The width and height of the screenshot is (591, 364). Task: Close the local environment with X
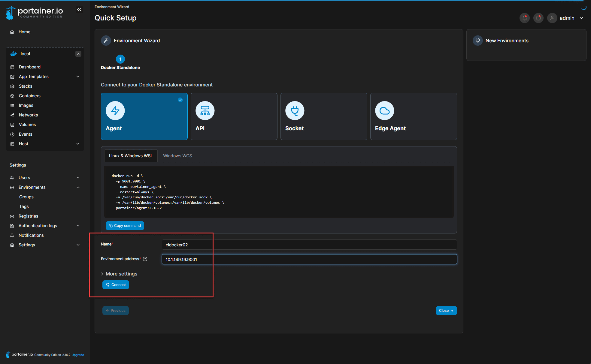pos(78,54)
